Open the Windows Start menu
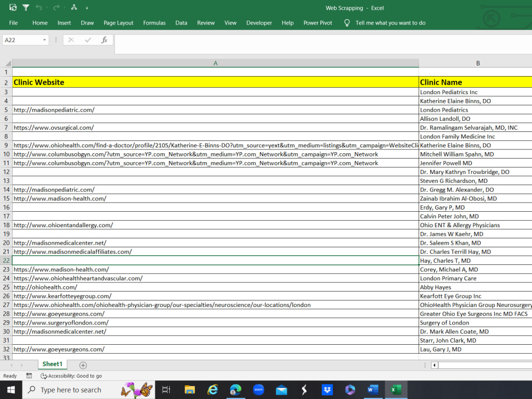The image size is (532, 399). coord(11,390)
